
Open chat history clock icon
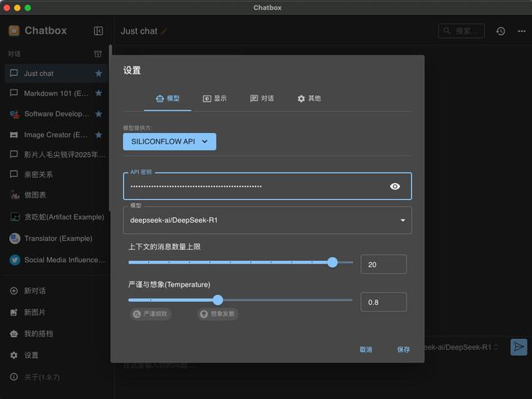pos(500,31)
